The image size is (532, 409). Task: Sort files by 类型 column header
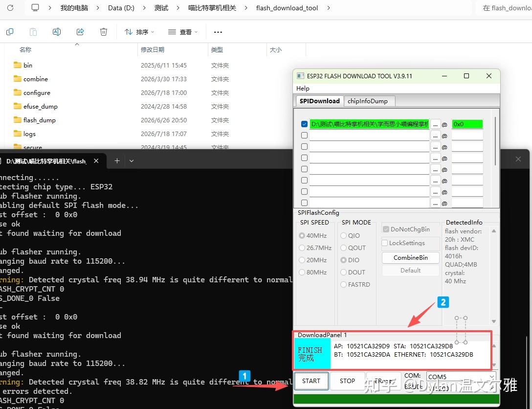click(x=217, y=49)
